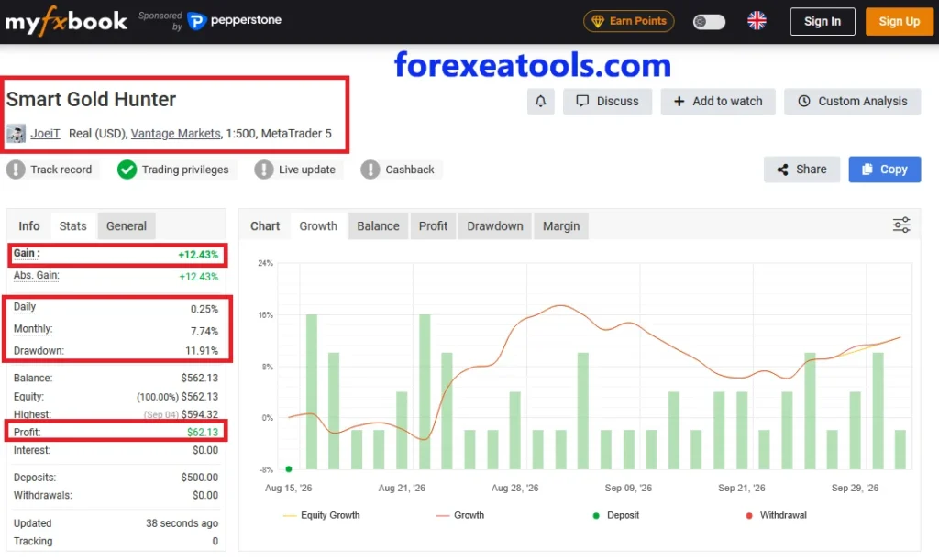
Task: Select the Balance chart tab
Action: (x=378, y=226)
